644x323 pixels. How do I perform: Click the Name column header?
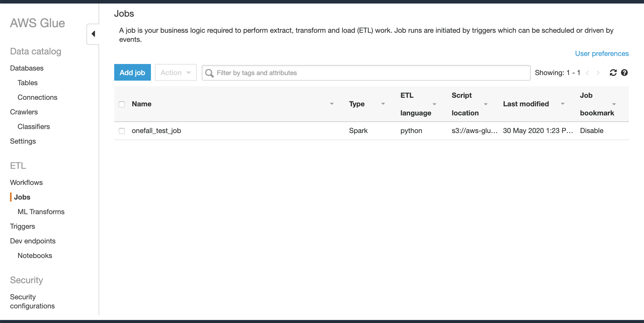point(142,104)
